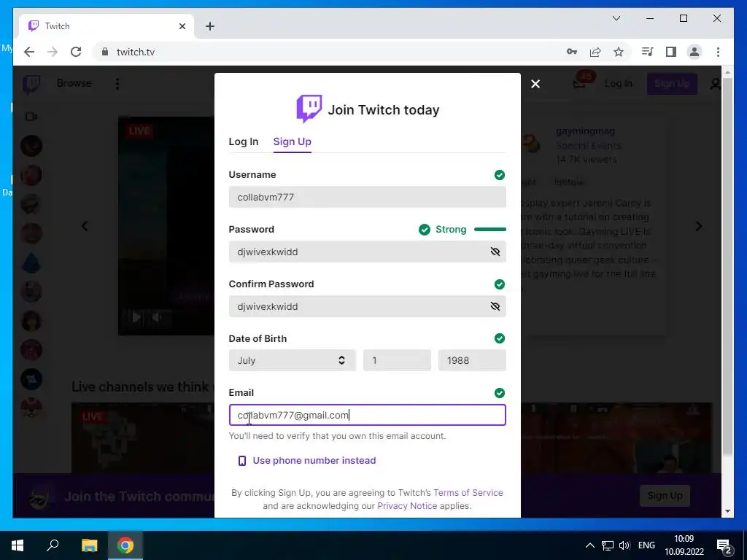This screenshot has height=560, width=747.
Task: Open the Chrome three-dot menu
Action: 718,52
